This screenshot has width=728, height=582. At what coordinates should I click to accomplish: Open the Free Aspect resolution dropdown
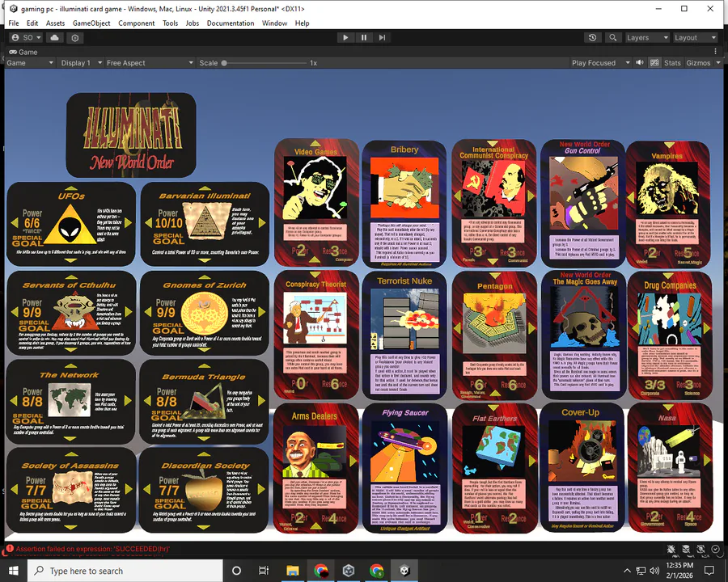click(150, 63)
